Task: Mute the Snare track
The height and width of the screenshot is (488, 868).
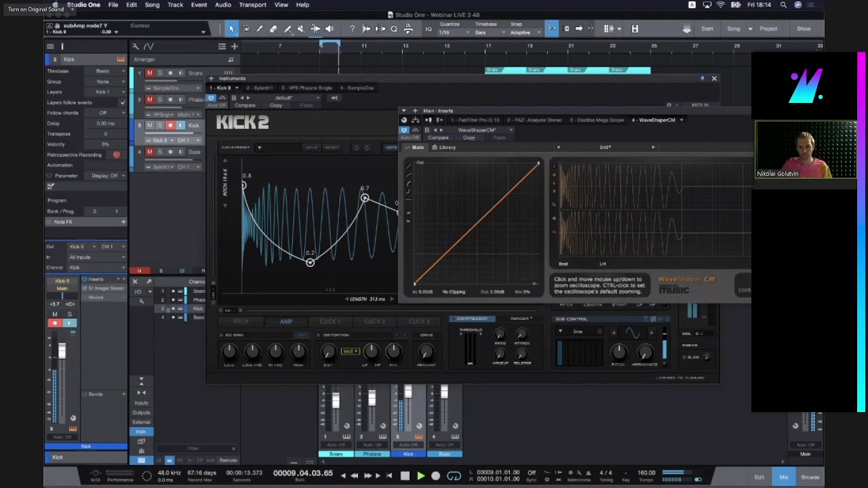Action: click(x=150, y=73)
